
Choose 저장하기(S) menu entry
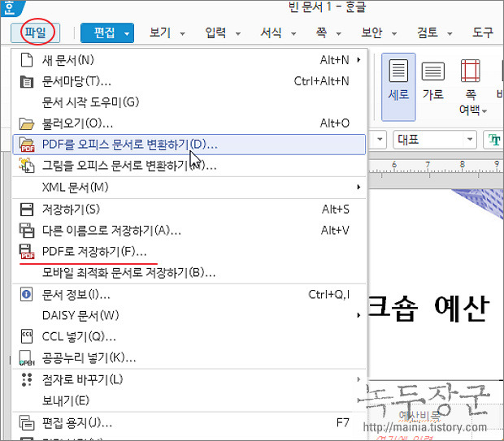[x=189, y=210]
